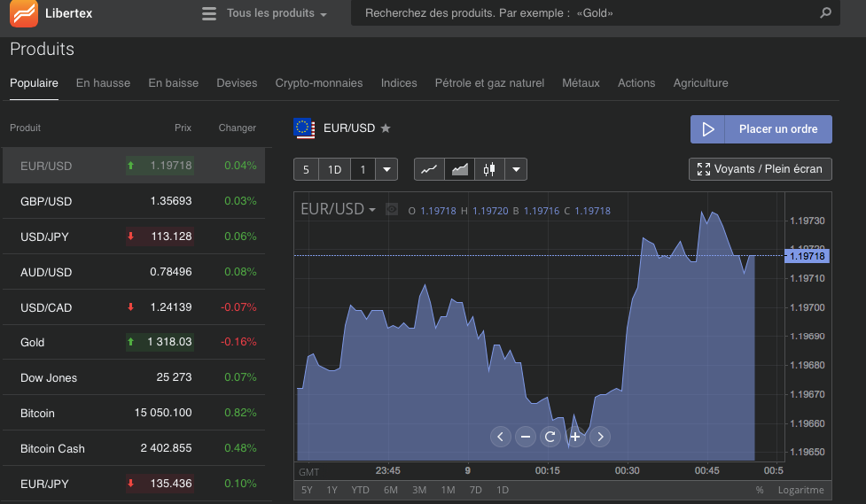Select AUD/USD row in product list
Viewport: 866px width, 504px height.
point(134,272)
